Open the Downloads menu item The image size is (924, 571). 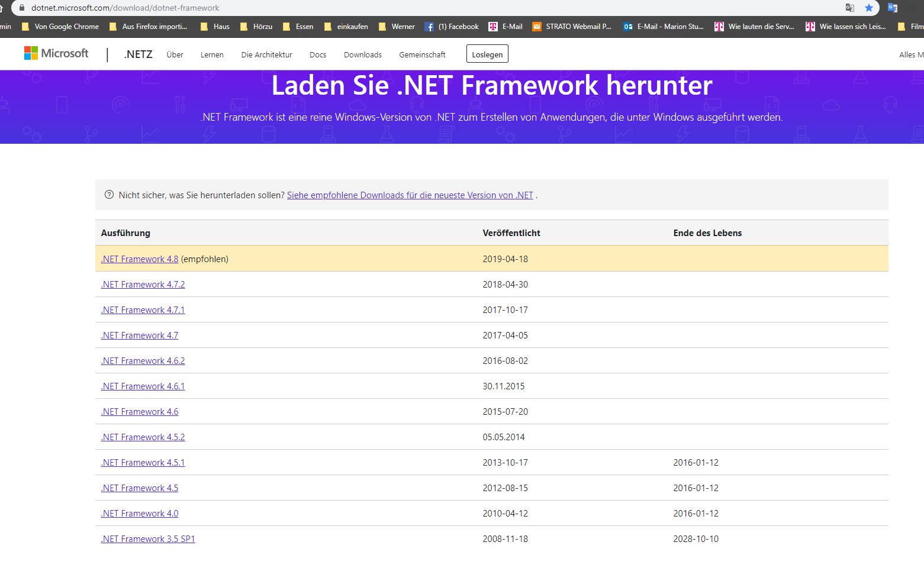point(363,54)
